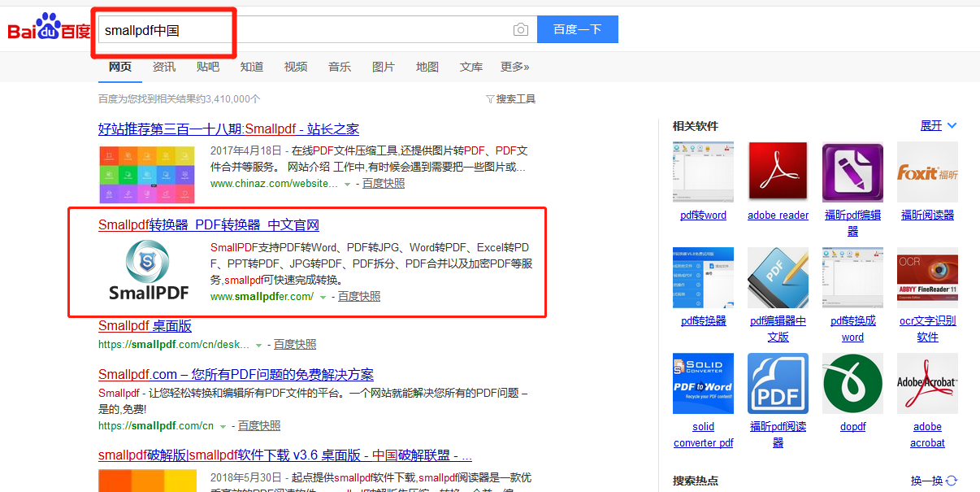The image size is (980, 492).
Task: Select the ABBYY OCR 文字识别软件 icon
Action: (927, 277)
